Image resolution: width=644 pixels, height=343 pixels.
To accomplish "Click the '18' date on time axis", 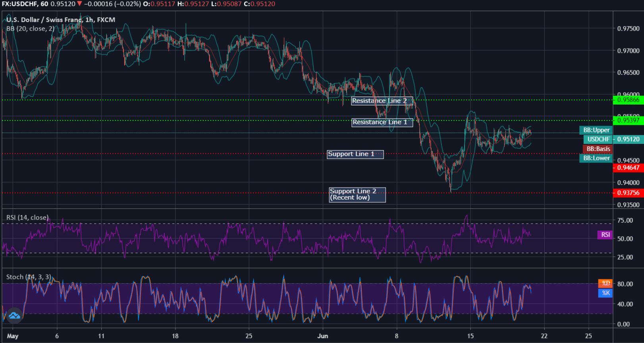I will point(175,336).
